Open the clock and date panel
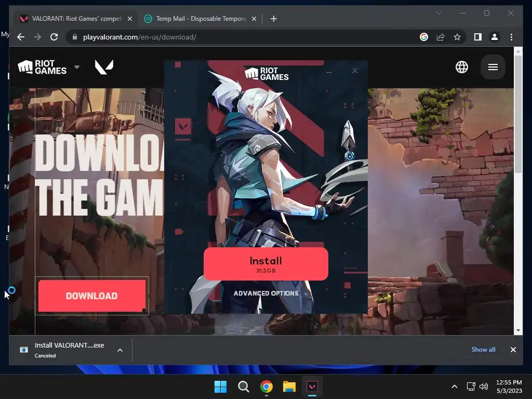The image size is (532, 399). [509, 387]
